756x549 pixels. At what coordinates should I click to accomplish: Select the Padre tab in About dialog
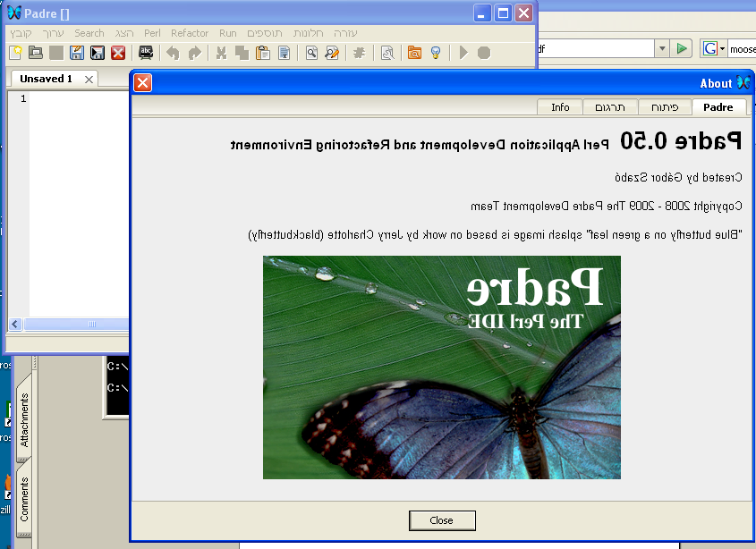point(718,107)
